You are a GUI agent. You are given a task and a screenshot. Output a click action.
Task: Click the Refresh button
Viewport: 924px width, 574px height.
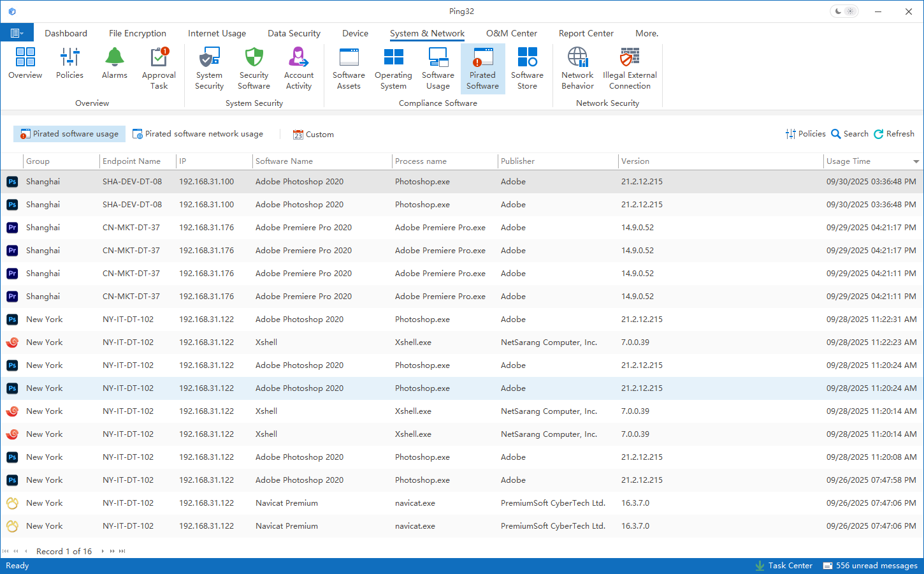[x=893, y=134]
